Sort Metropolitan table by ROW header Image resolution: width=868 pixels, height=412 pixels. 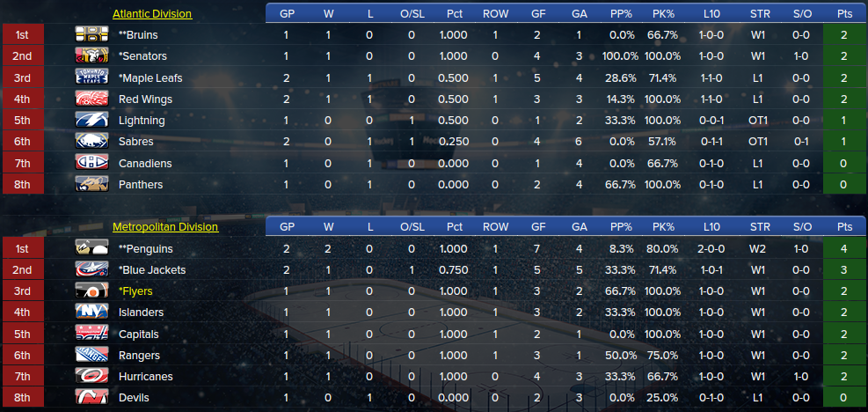pos(495,227)
